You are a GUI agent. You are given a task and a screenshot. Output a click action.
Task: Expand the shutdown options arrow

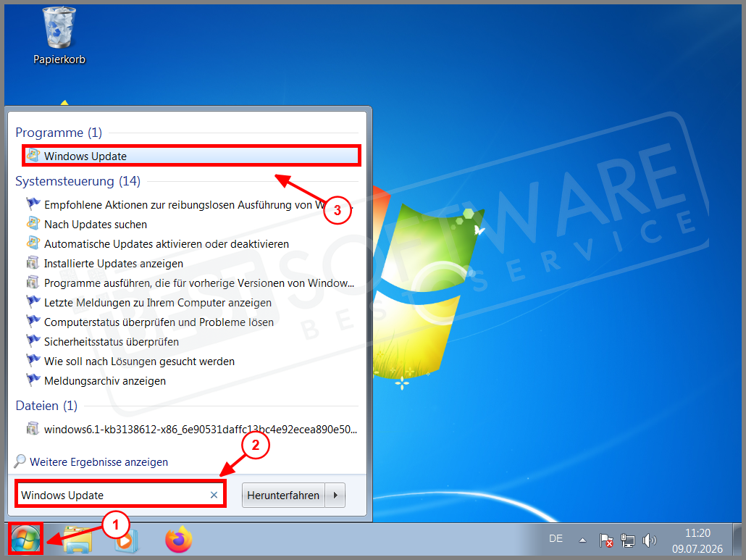click(x=335, y=495)
